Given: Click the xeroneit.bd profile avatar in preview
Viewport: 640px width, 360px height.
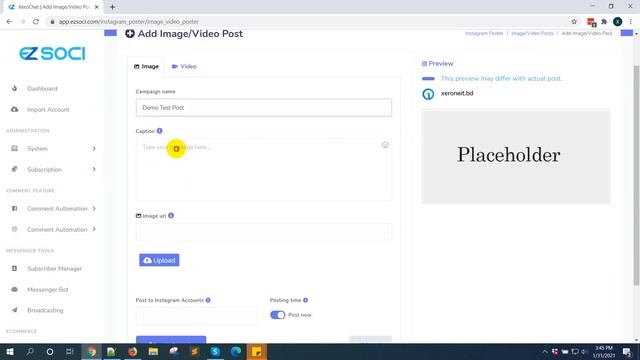Looking at the screenshot, I should (x=428, y=94).
